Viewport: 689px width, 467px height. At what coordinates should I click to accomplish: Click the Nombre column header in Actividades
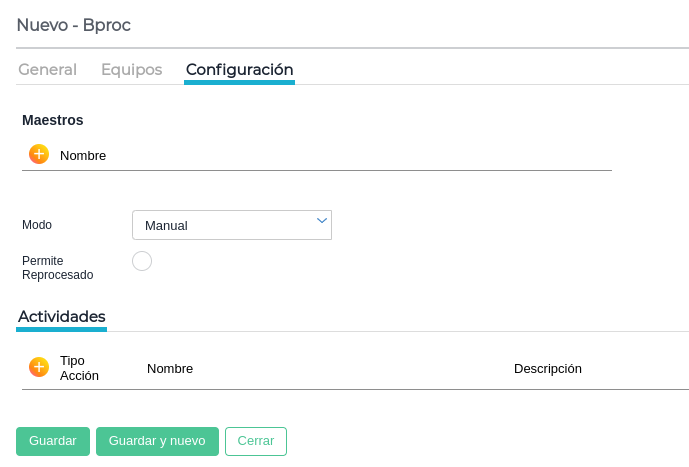pyautogui.click(x=170, y=369)
